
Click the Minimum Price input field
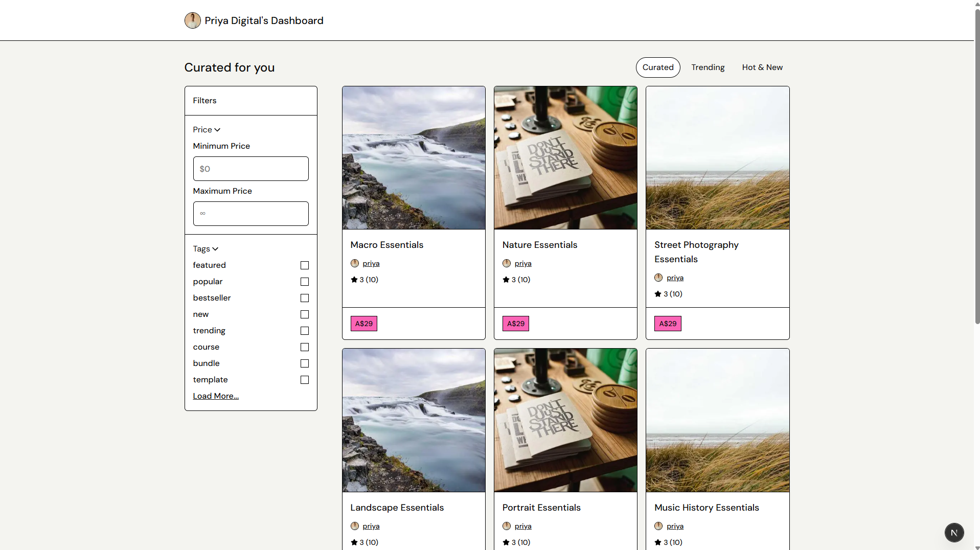pos(250,169)
